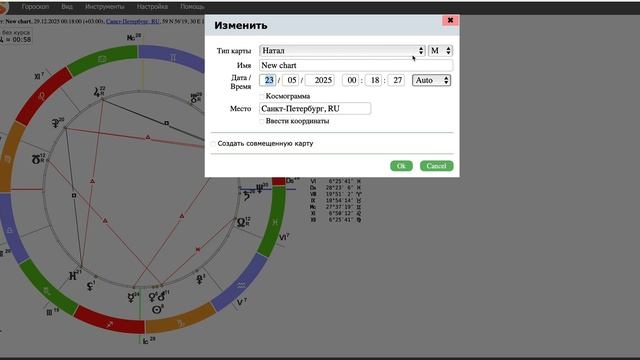Open the Настройка menu
This screenshot has height=360, width=640.
pos(152,7)
